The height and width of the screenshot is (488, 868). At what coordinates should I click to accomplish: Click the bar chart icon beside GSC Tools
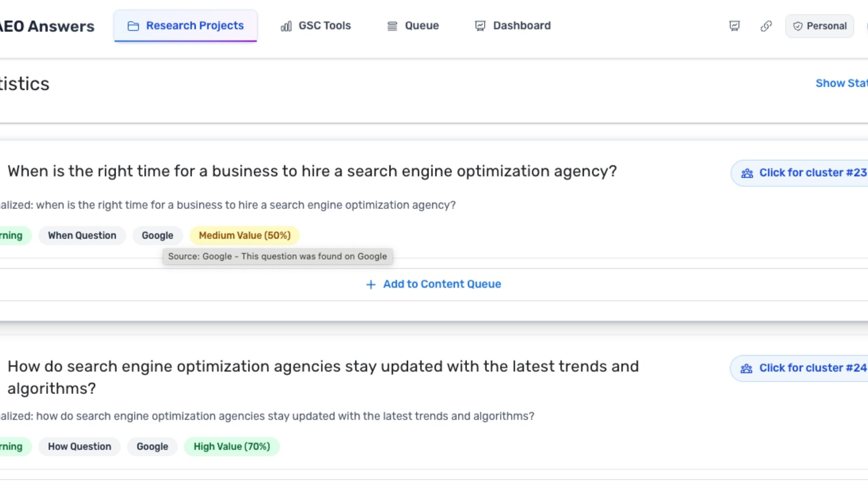(286, 26)
